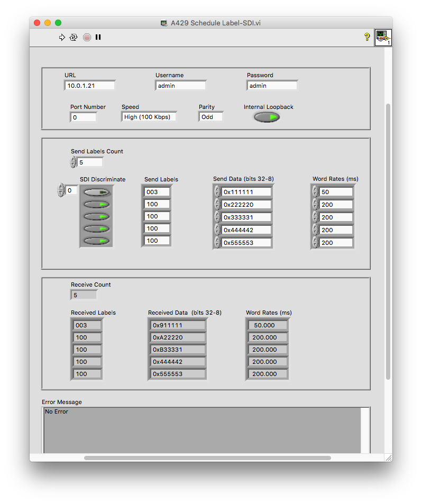The image size is (422, 504).
Task: Click the Run arrow button
Action: [x=62, y=38]
